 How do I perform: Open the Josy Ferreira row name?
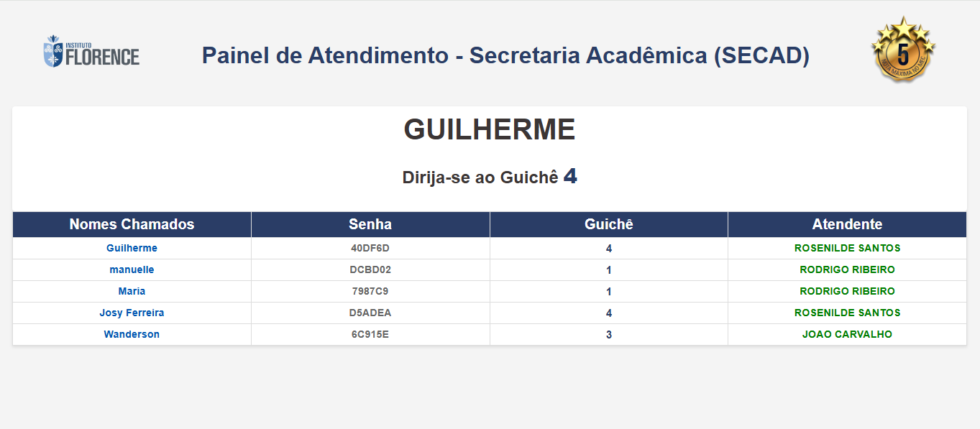pos(132,313)
